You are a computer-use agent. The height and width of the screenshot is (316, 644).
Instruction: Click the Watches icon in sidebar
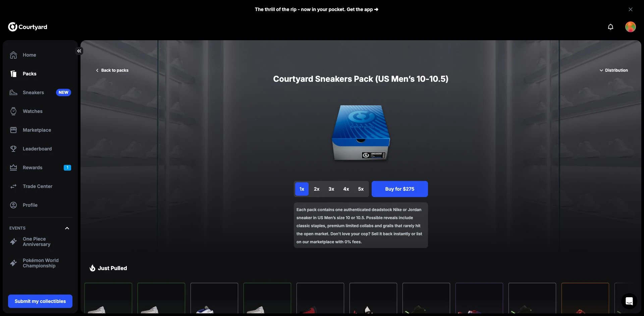pos(13,111)
